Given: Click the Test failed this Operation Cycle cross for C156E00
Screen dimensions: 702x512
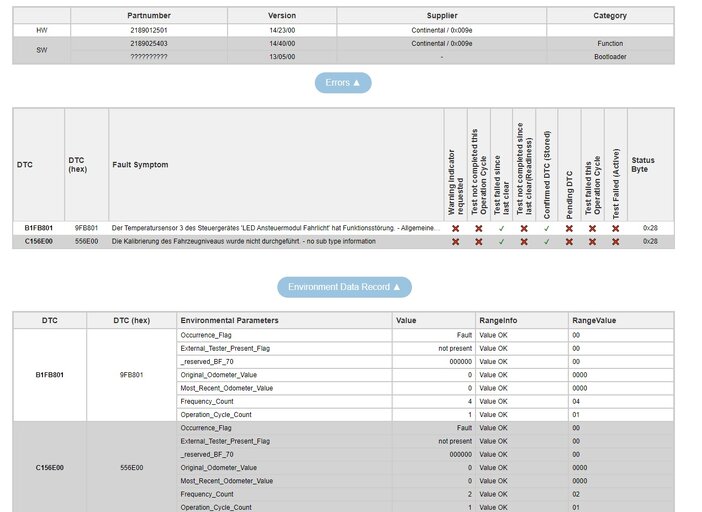Looking at the screenshot, I should click(x=592, y=242).
